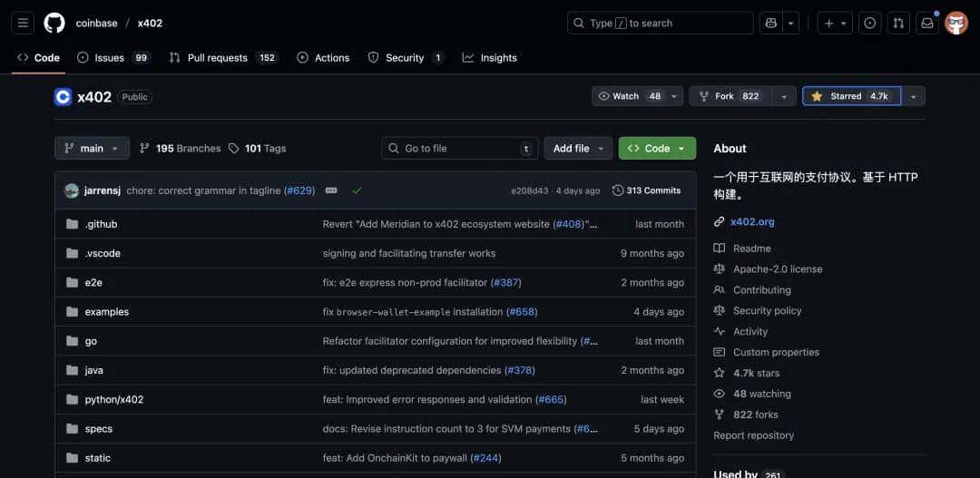Click the e2e folder icon

[72, 282]
